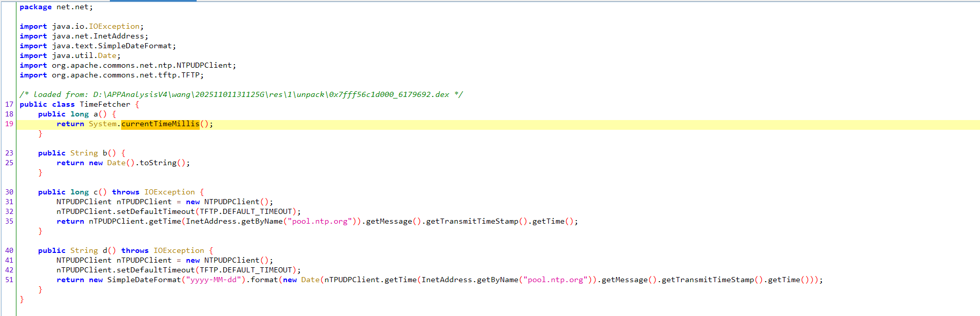The height and width of the screenshot is (316, 980).
Task: Click the org.apache.commons.net.tftp.TFTP import
Action: (x=111, y=75)
